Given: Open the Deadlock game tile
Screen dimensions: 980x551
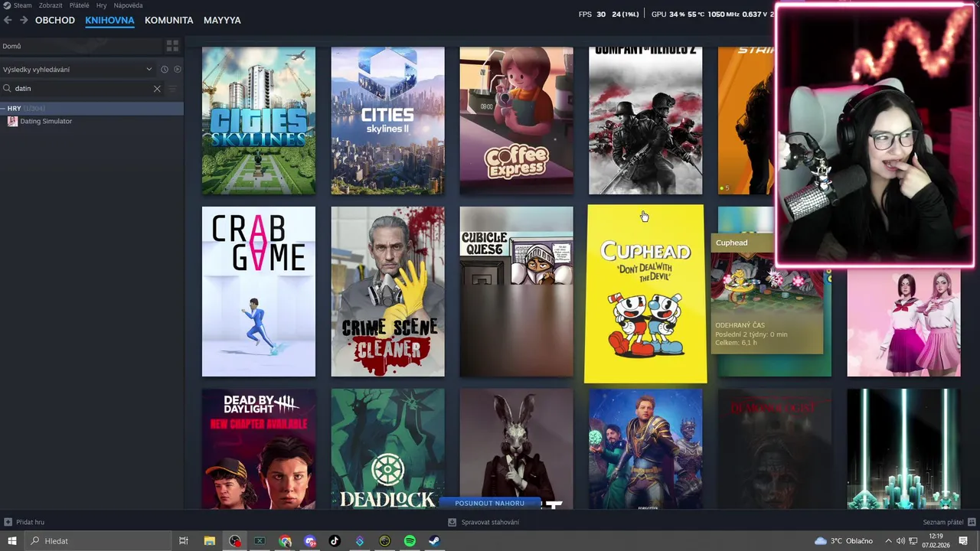Looking at the screenshot, I should click(x=387, y=449).
